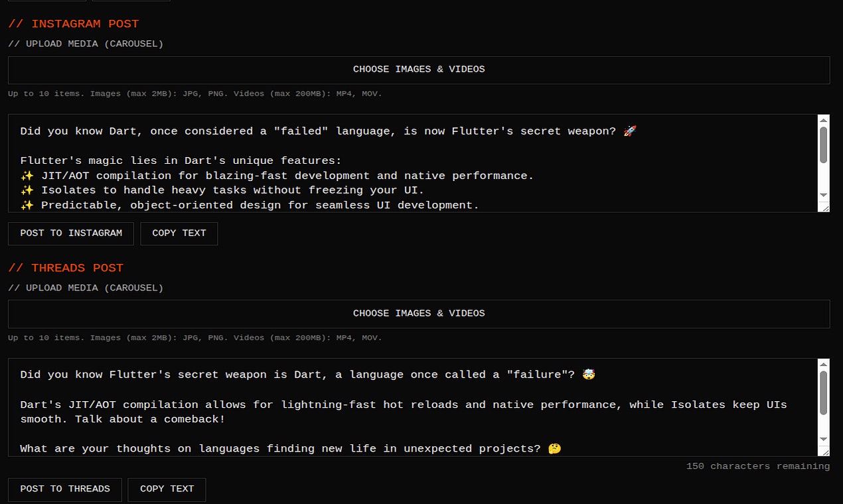Click 'Upload Media (Carousel)' label above Threads
Viewport: 843px width, 504px height.
click(x=86, y=288)
